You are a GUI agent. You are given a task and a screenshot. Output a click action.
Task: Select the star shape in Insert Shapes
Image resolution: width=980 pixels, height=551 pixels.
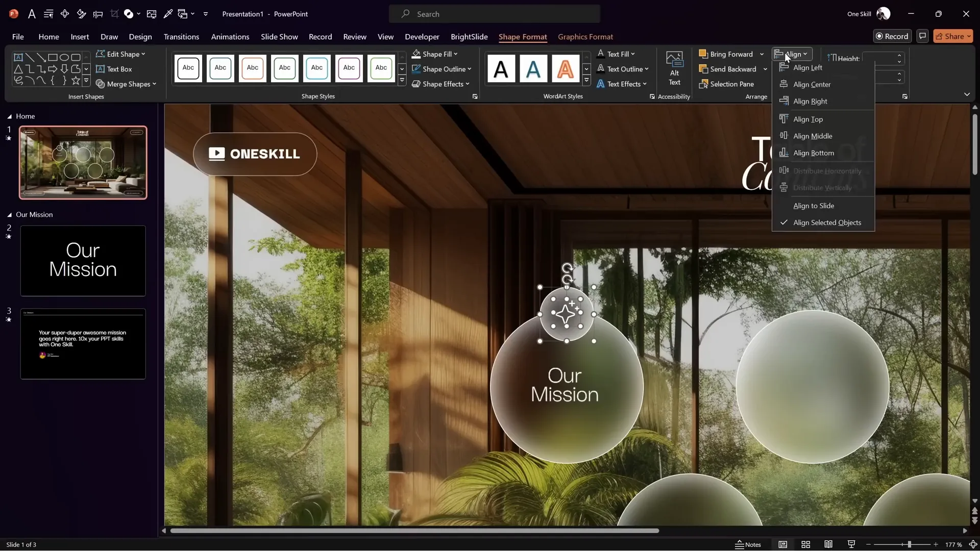pos(76,80)
